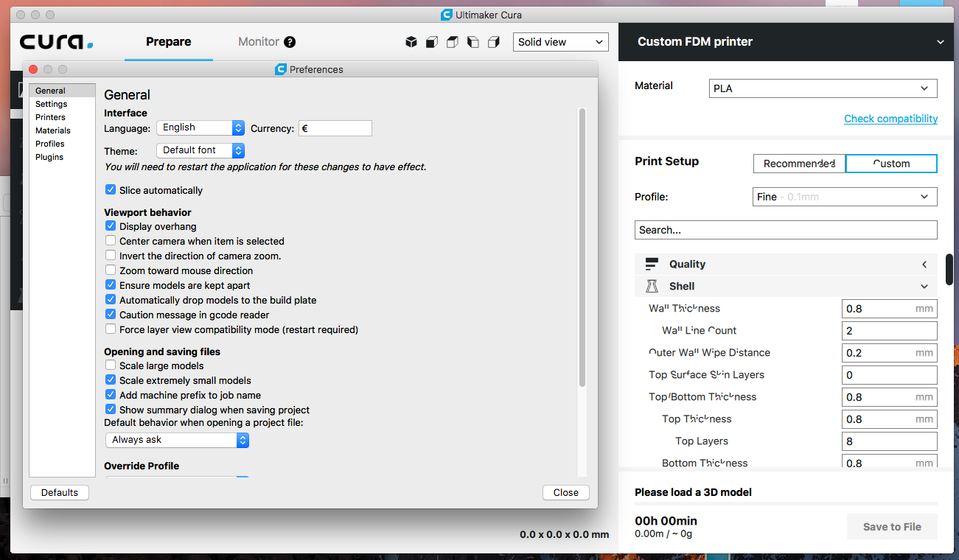Click the Top/Bottom Thickness value field
Viewport: 959px width, 560px height.
point(889,397)
